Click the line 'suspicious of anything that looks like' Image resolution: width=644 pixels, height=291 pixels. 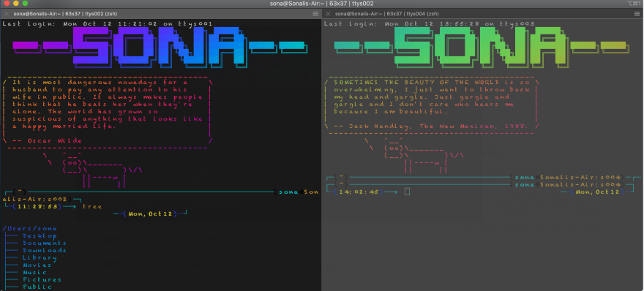point(108,119)
